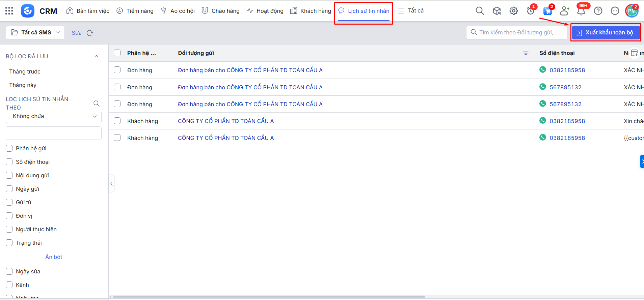Image resolution: width=644 pixels, height=300 pixels.
Task: Click the help question mark icon
Action: coord(598,11)
